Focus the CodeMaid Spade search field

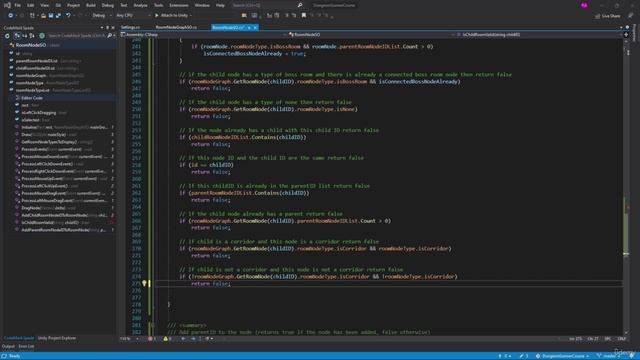pyautogui.click(x=76, y=36)
